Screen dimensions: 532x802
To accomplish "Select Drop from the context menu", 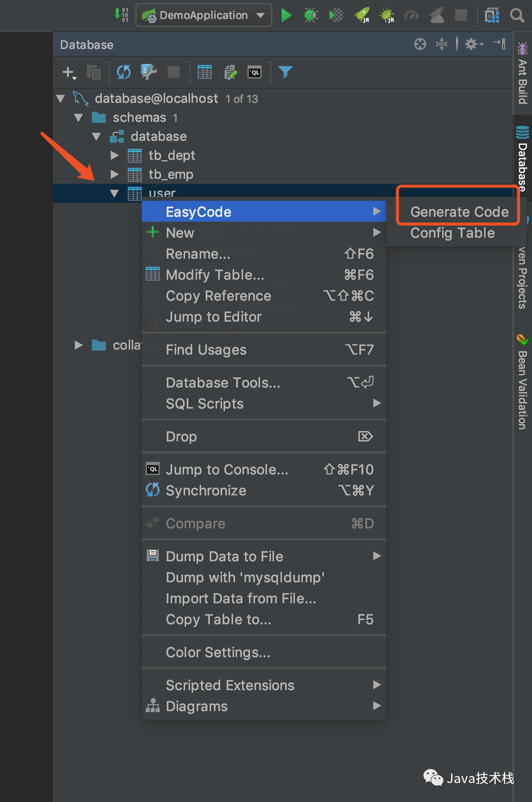I will click(181, 436).
